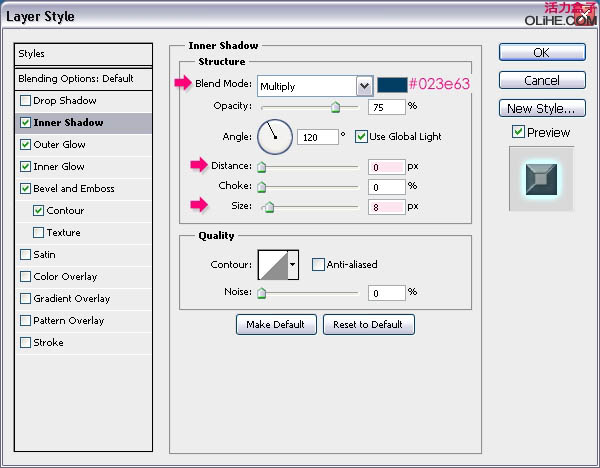This screenshot has height=468, width=600.
Task: Enable Anti-aliased checkbox
Action: [x=318, y=264]
